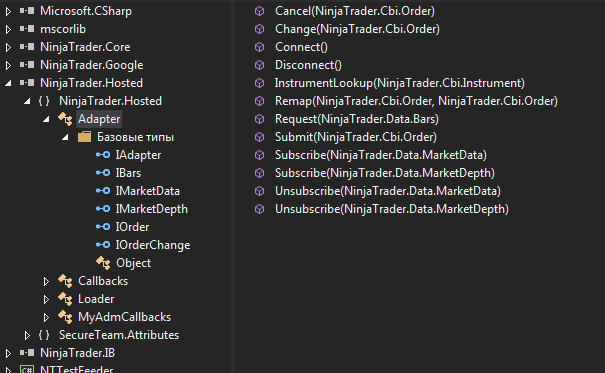Click the NinjaTrader.Core assembly icon
Viewport: 605px width, 373px height.
point(27,47)
